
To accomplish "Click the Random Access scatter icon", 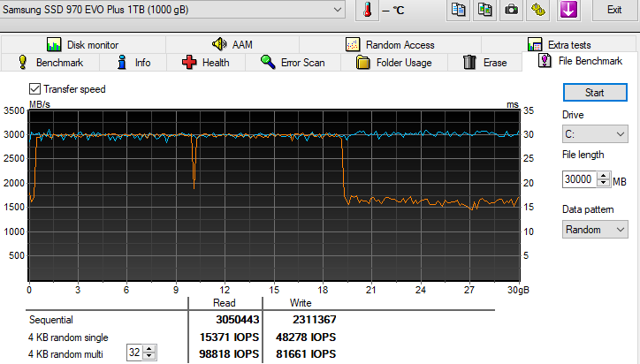I will (353, 44).
